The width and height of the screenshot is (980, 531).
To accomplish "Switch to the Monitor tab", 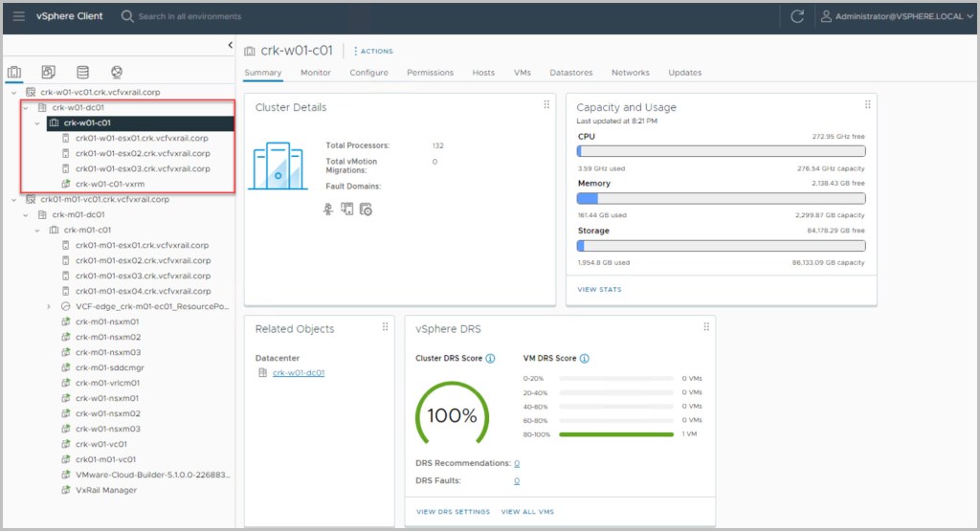I will tap(316, 73).
